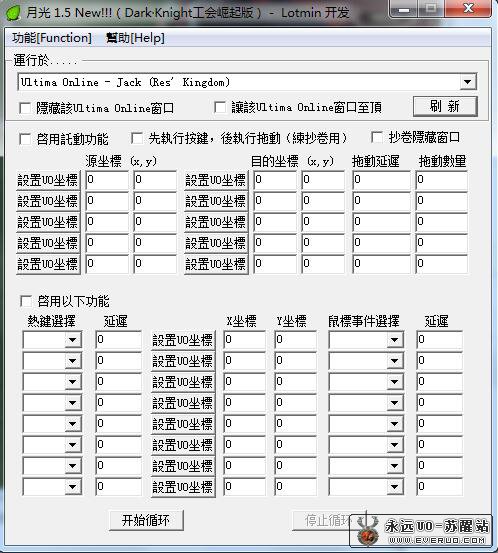Toggle 隱藏該Ultima Online窗口 checkbox

click(x=25, y=108)
